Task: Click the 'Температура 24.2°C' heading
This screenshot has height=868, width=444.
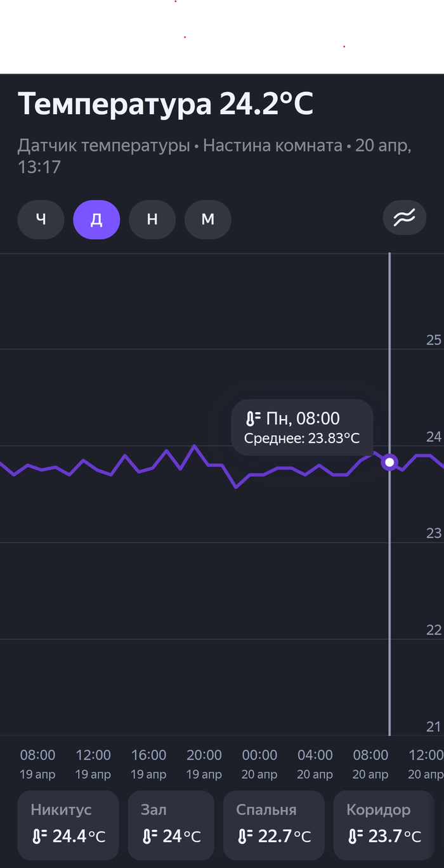Action: (x=166, y=104)
